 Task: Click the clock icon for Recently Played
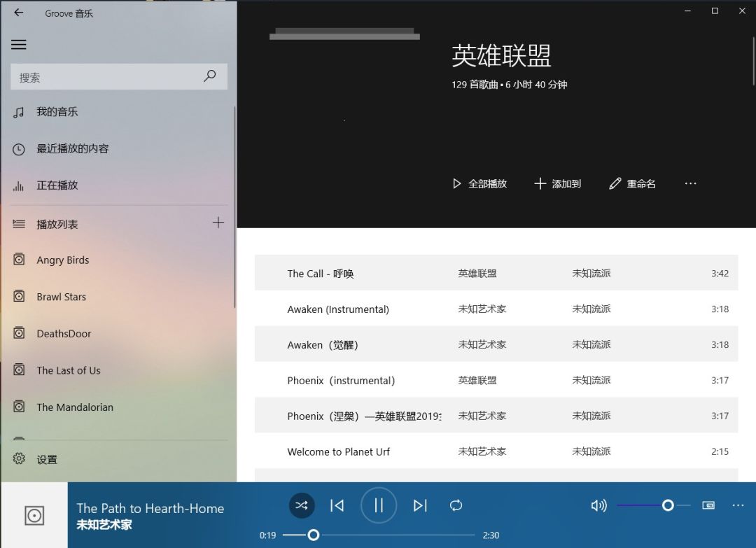[x=18, y=149]
